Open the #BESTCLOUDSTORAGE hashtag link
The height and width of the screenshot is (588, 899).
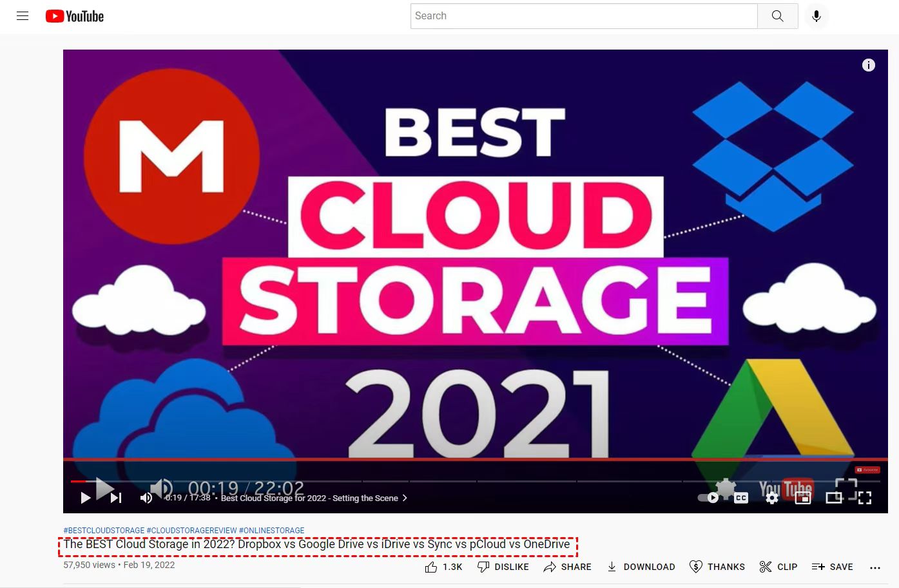coord(104,531)
